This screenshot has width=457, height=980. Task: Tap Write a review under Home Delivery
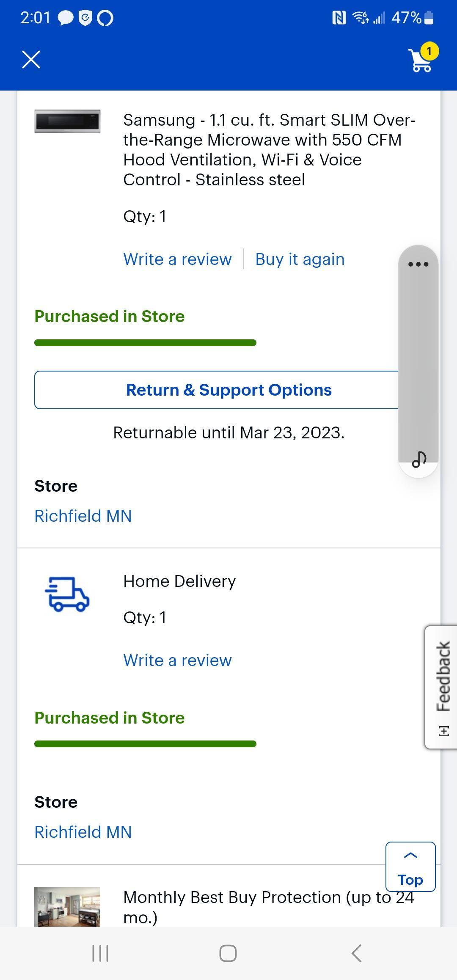(x=177, y=660)
